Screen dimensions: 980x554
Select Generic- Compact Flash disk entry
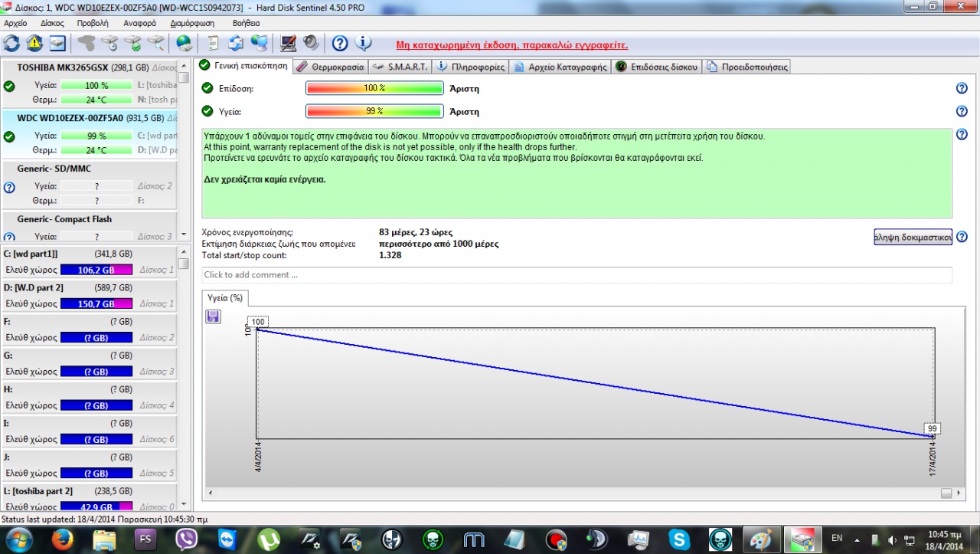pyautogui.click(x=89, y=227)
